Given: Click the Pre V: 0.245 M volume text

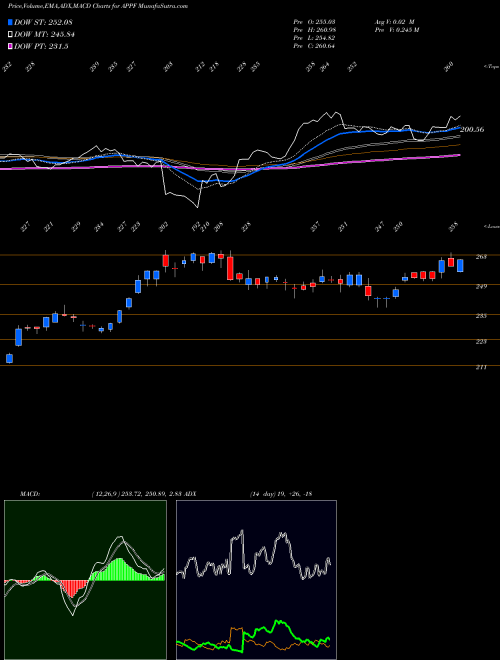Looking at the screenshot, I should coord(396,30).
